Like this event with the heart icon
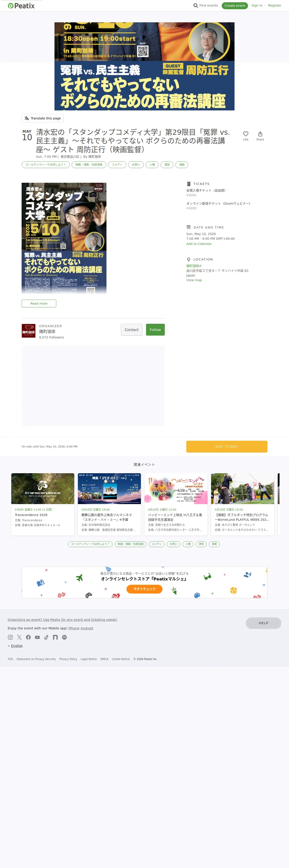 [x=246, y=134]
